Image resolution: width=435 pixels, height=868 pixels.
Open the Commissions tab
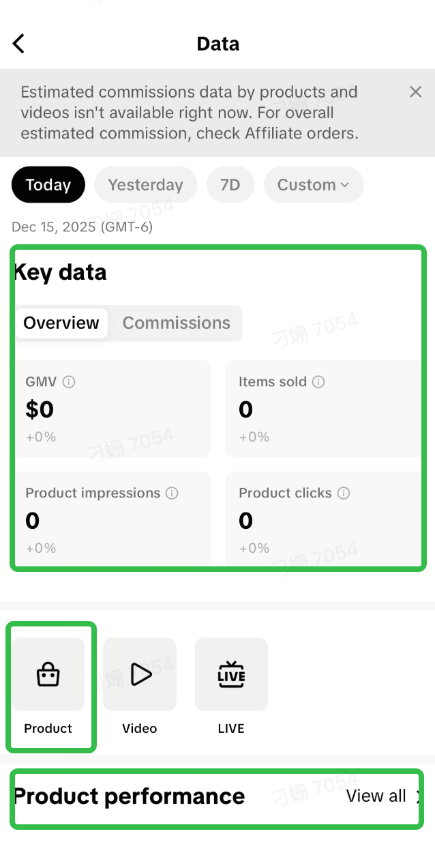[176, 323]
